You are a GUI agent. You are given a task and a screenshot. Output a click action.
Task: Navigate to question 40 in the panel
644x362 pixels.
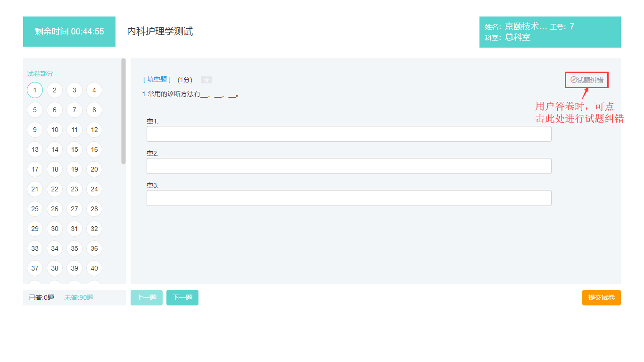pos(94,268)
